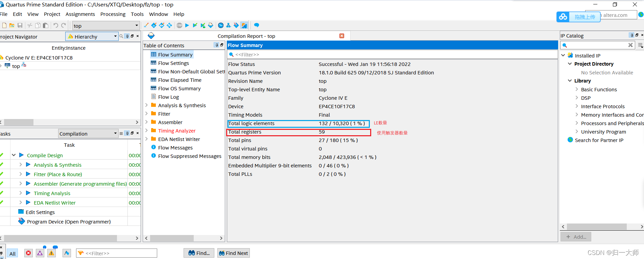The width and height of the screenshot is (644, 259).
Task: Click the Open file folder icon
Action: click(12, 25)
